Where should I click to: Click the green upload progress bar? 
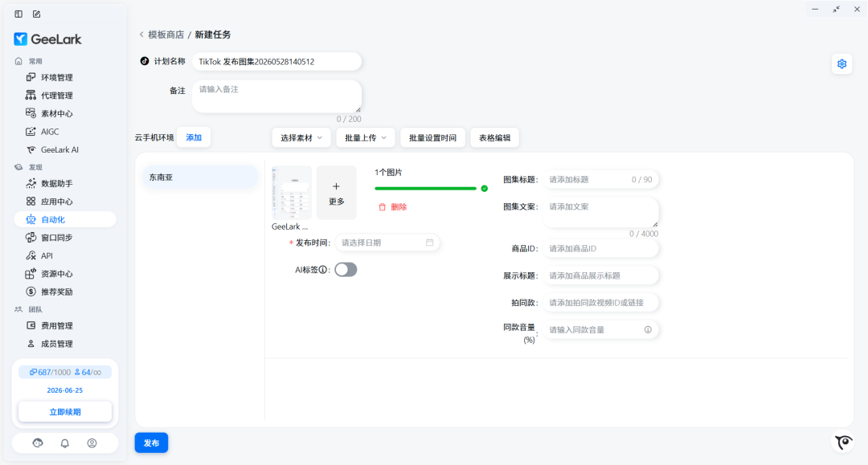(425, 189)
